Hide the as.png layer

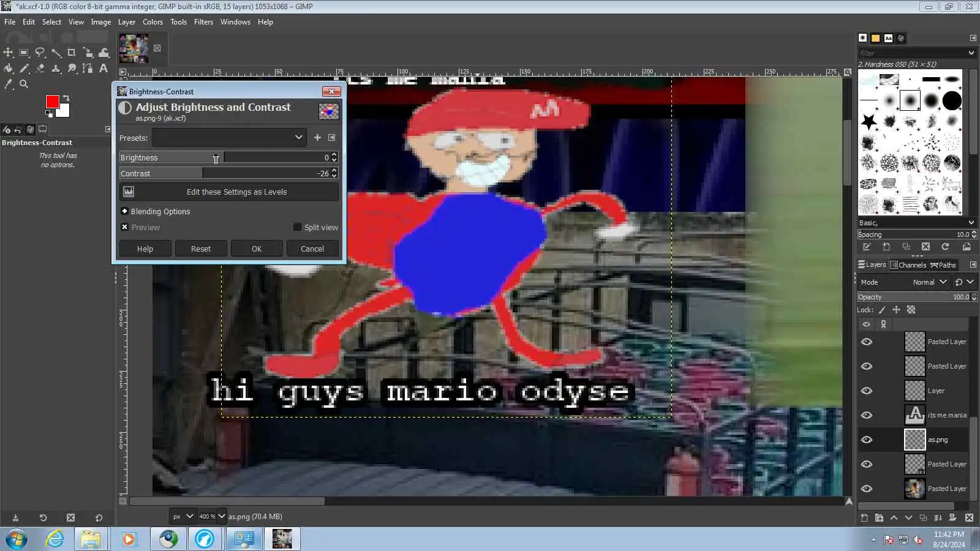coord(867,440)
